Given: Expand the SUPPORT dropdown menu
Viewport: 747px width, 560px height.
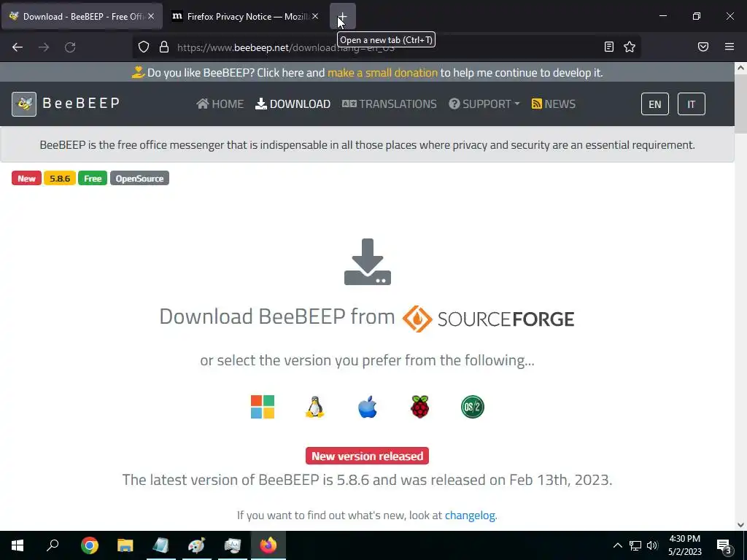Looking at the screenshot, I should point(484,104).
